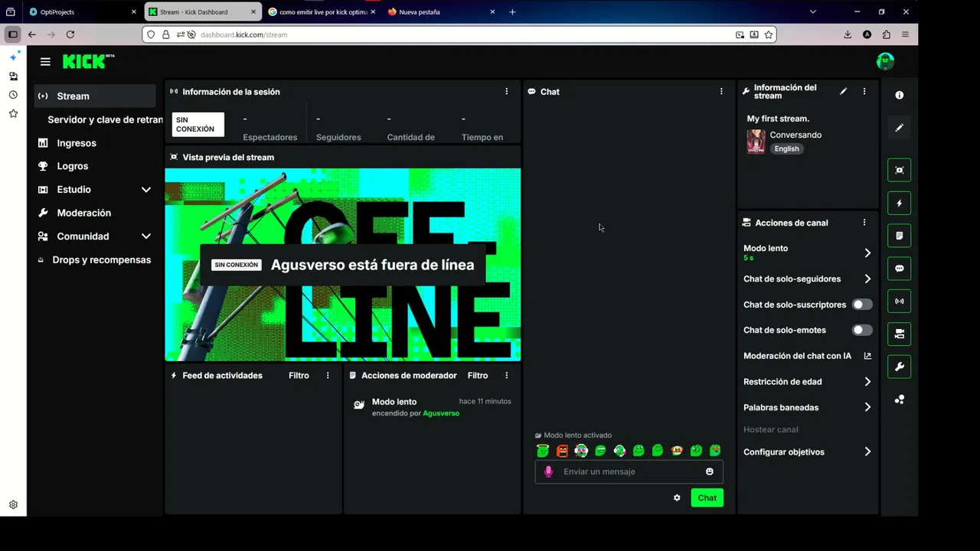Open the emoji picker smiley in the message box
Viewport: 980px width, 551px height.
point(710,471)
